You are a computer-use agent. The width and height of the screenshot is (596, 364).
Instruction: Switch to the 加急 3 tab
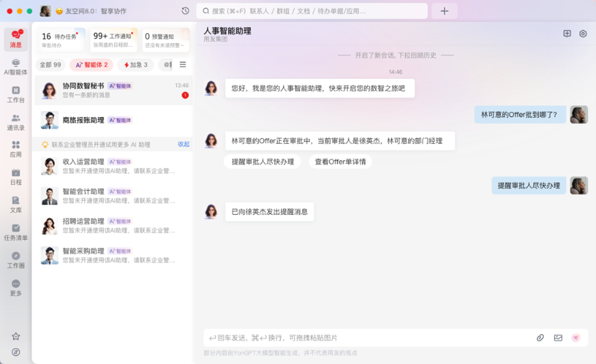pyautogui.click(x=136, y=65)
